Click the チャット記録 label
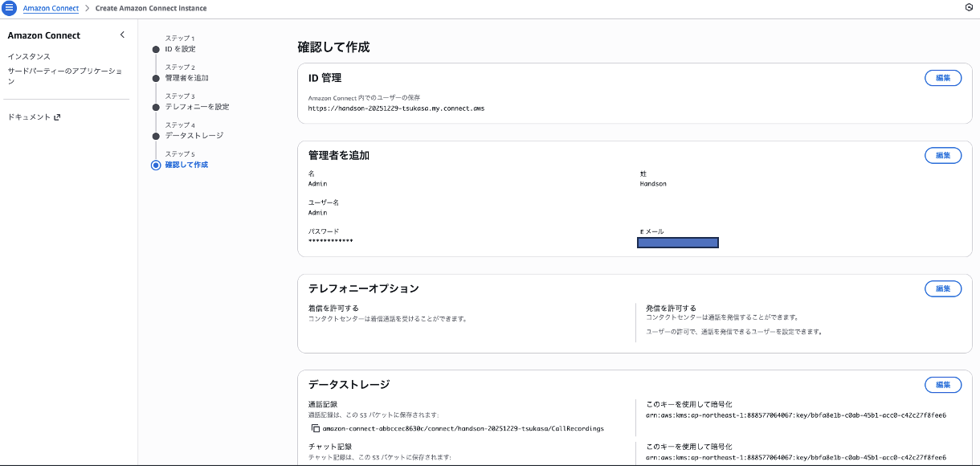This screenshot has height=466, width=980. tap(330, 446)
